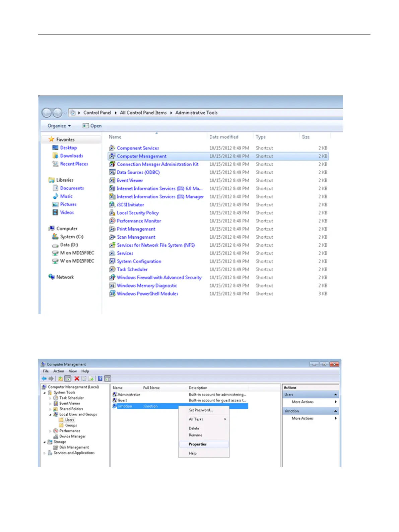Sort by the Date modified column
Viewport: 399px width, 532px height.
tap(224, 137)
